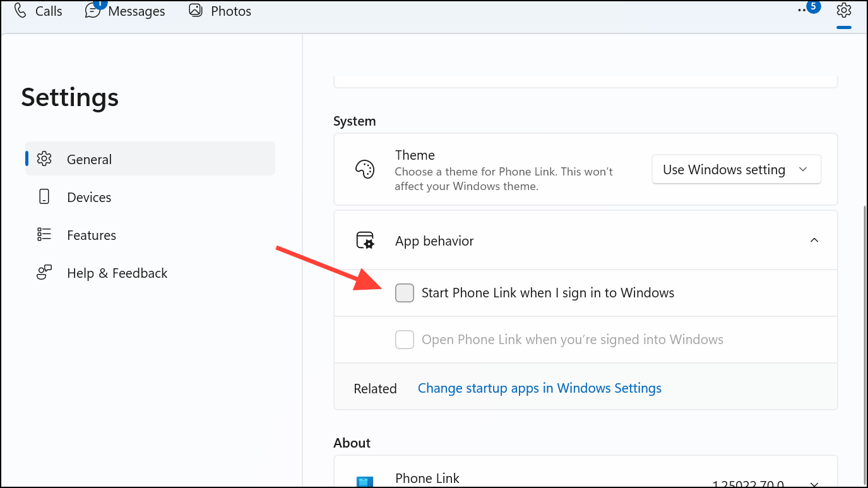Click the Features list icon
The height and width of the screenshot is (488, 868).
(x=44, y=235)
